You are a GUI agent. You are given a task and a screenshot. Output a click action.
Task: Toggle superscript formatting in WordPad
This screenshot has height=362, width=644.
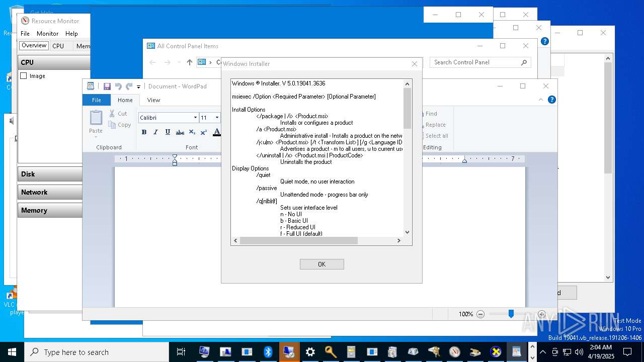point(203,132)
